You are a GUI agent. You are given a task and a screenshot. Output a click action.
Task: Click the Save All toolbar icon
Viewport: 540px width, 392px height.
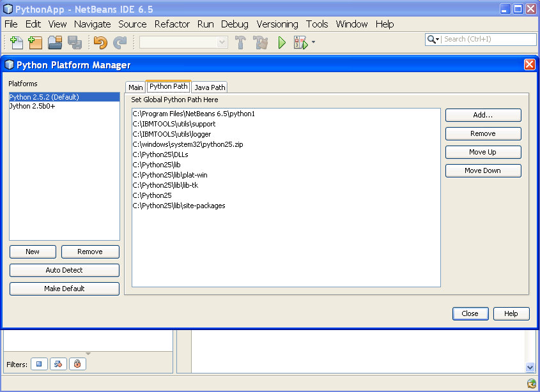click(74, 43)
